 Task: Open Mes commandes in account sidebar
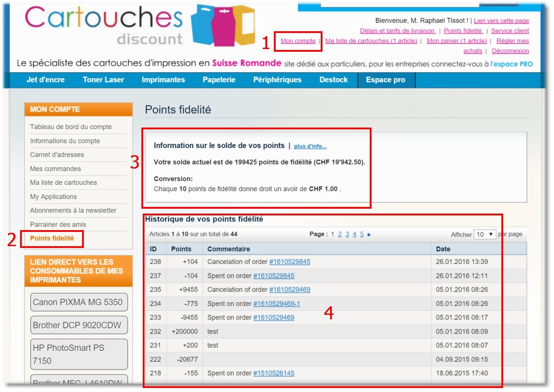point(55,169)
